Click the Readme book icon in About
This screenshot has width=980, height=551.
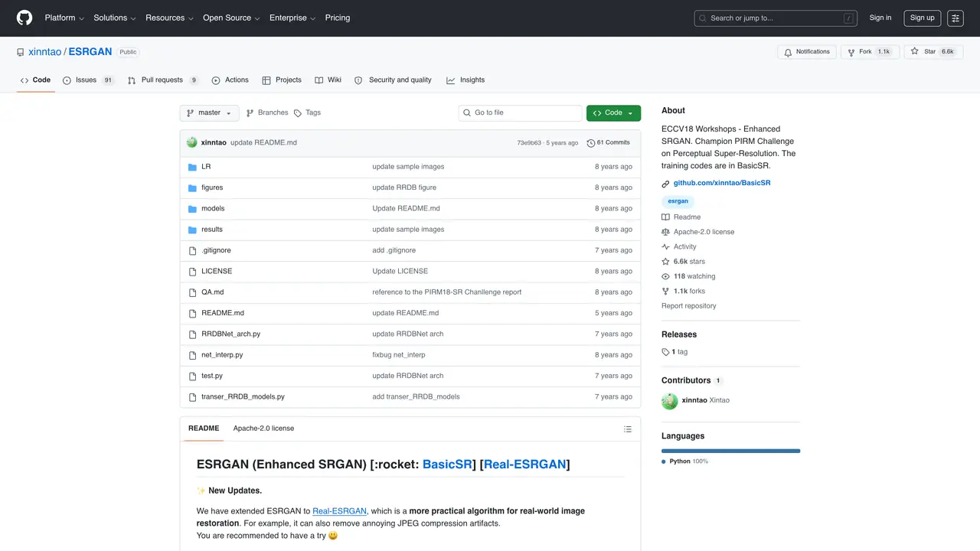[666, 217]
